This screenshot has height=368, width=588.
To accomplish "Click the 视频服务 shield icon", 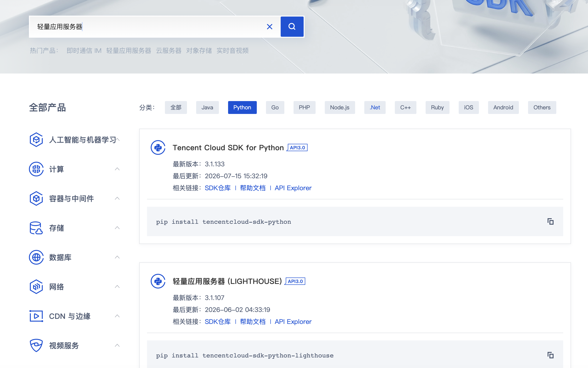I will pyautogui.click(x=36, y=345).
